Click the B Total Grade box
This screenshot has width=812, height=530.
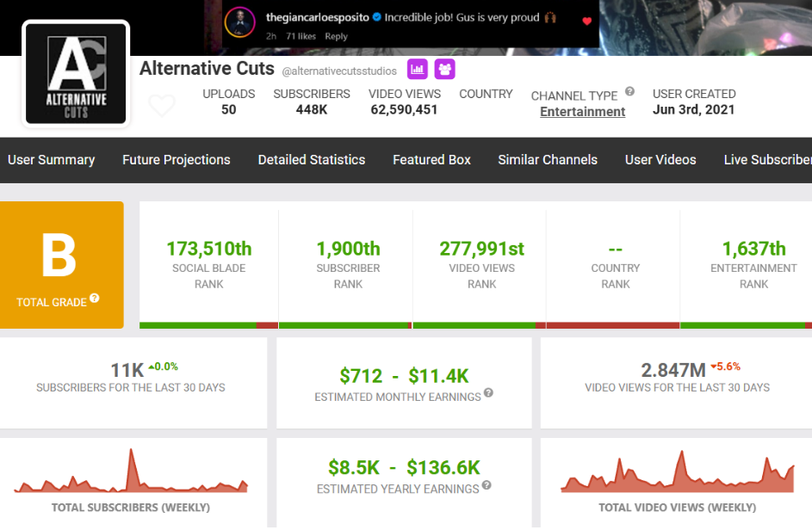click(62, 265)
